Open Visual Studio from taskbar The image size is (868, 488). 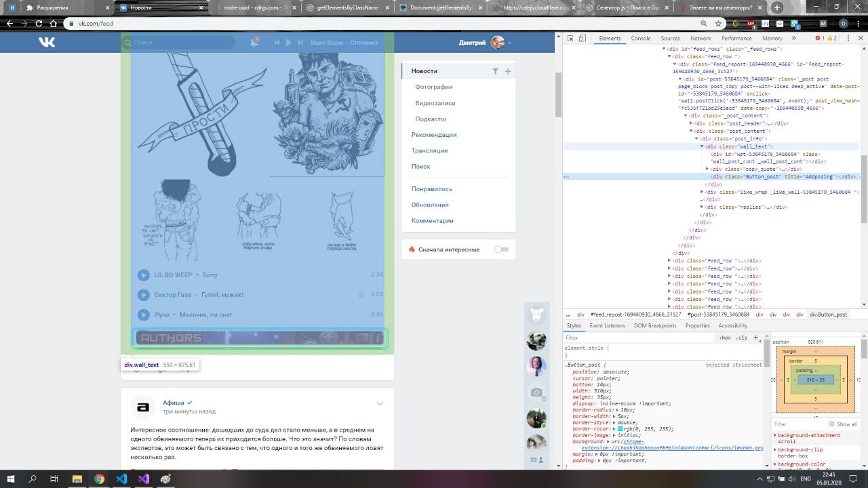point(143,479)
